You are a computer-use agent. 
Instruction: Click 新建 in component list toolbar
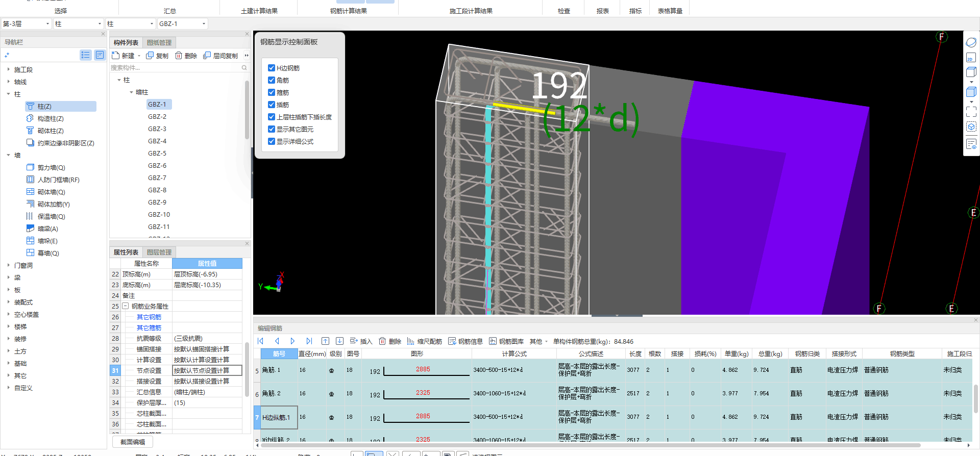click(123, 56)
